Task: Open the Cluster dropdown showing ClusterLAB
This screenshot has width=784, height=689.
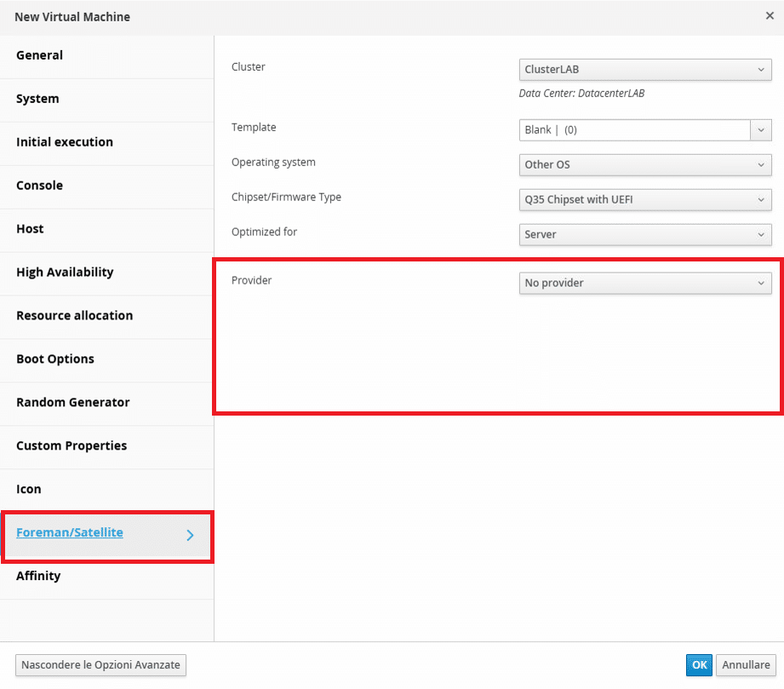Action: coord(645,70)
